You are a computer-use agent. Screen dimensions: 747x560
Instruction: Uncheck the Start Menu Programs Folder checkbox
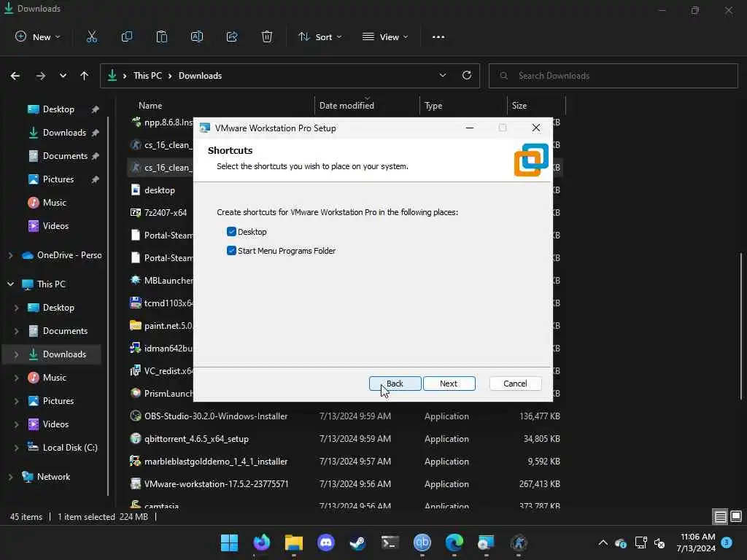pyautogui.click(x=231, y=251)
